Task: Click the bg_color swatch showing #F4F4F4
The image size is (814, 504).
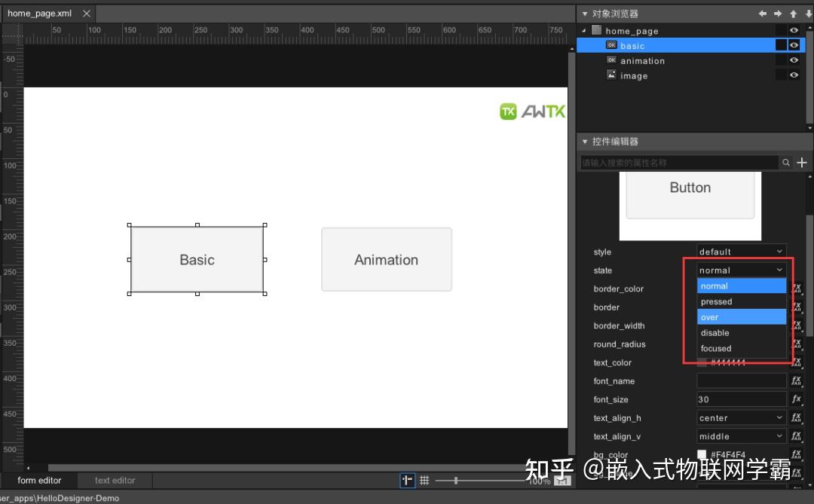Action: 701,454
